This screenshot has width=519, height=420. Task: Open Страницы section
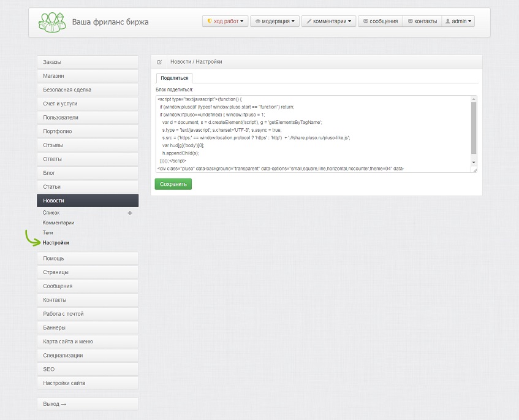[x=88, y=272]
